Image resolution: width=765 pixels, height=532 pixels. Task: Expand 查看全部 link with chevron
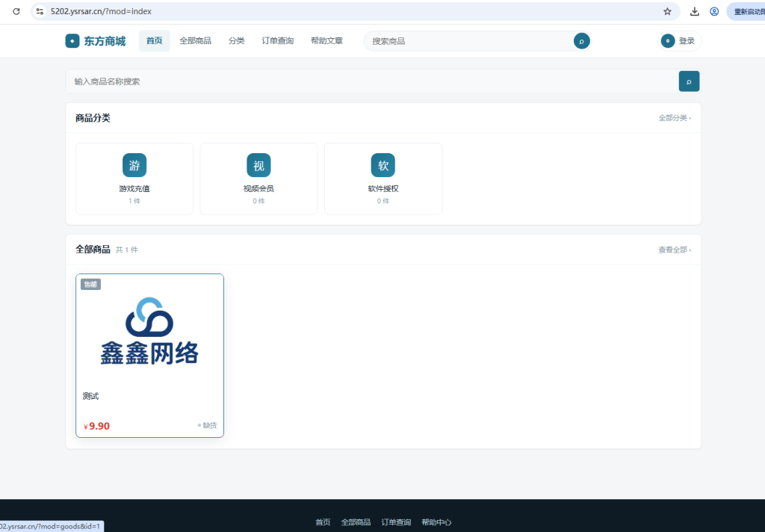[675, 250]
